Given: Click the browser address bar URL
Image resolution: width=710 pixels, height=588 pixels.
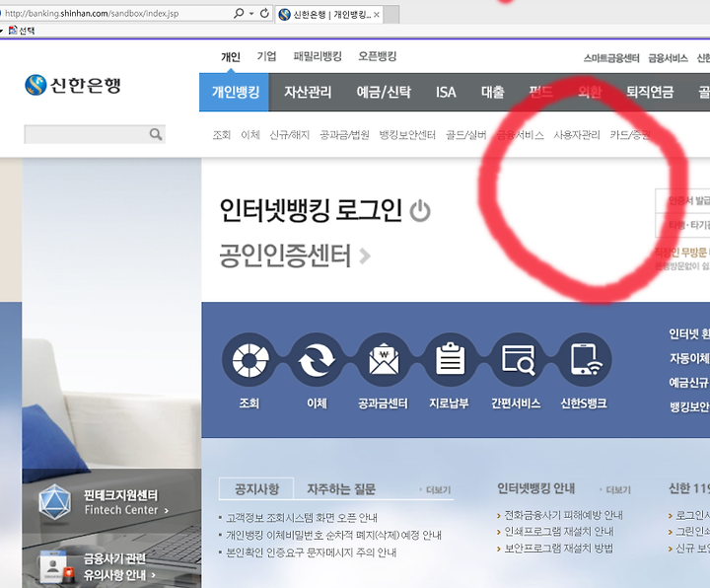Looking at the screenshot, I should [92, 14].
